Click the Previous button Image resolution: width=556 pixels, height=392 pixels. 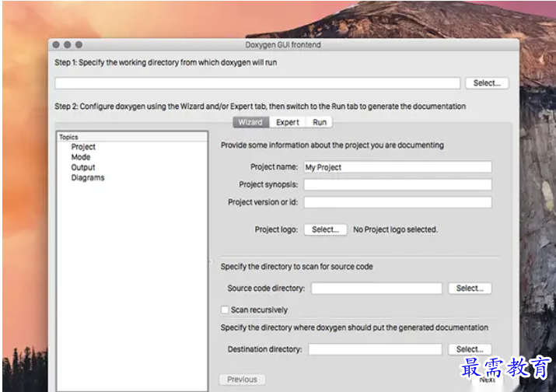point(242,380)
